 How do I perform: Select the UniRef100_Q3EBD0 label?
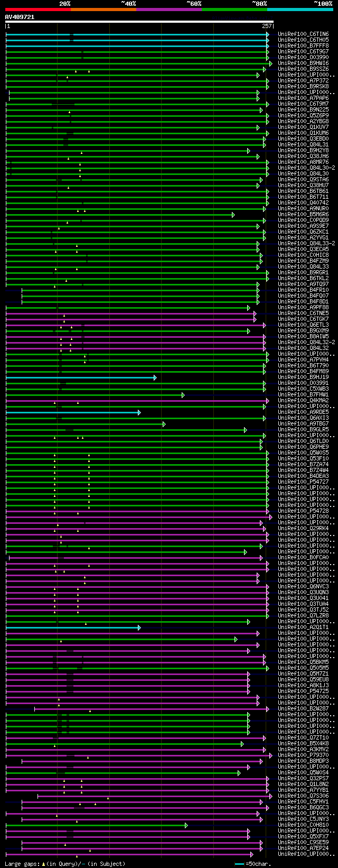point(303,139)
